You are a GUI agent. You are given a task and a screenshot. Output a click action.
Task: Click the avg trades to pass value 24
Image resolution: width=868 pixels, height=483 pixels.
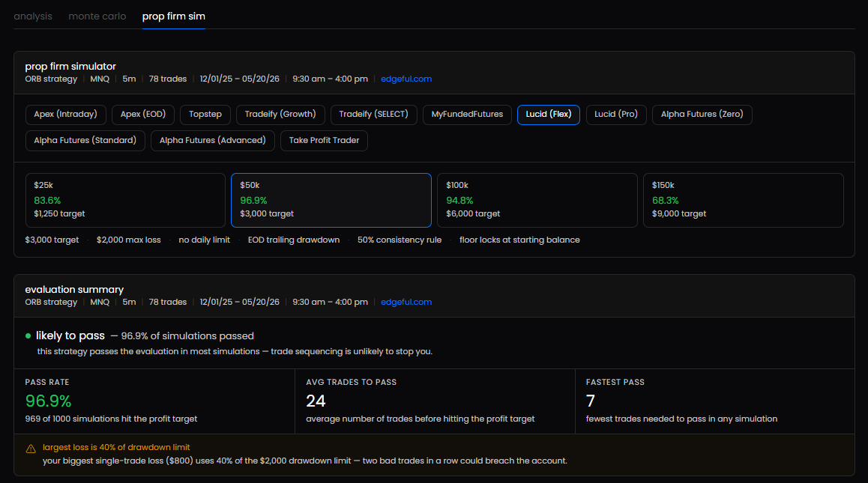(316, 401)
